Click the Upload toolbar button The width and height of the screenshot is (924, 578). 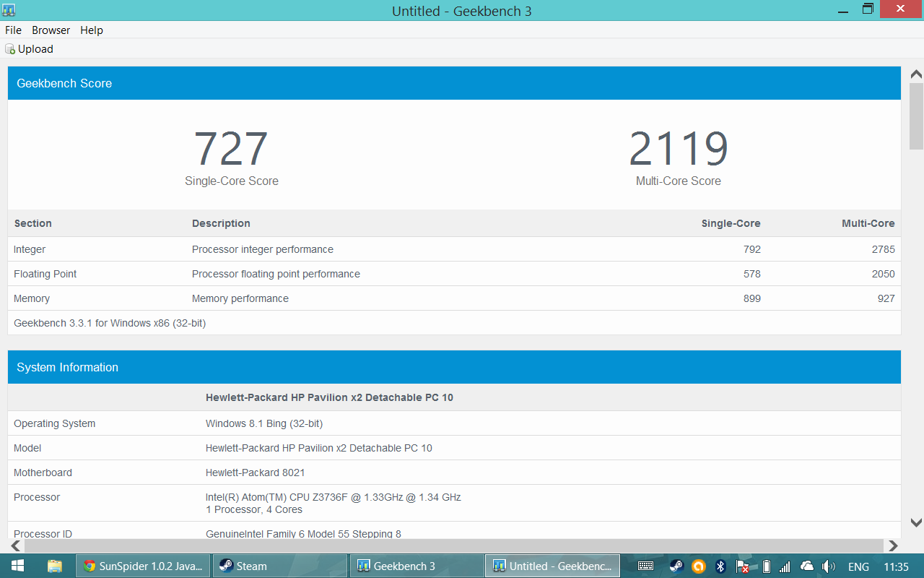point(30,49)
